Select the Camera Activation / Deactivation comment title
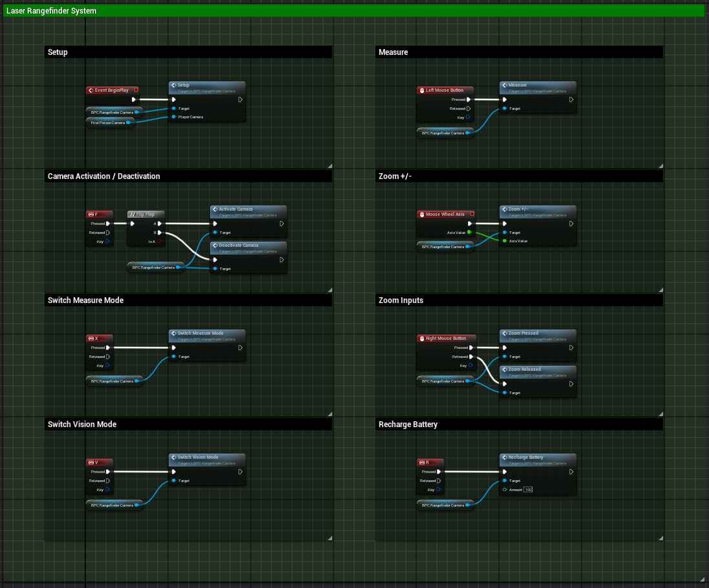This screenshot has height=588, width=709. pos(103,176)
